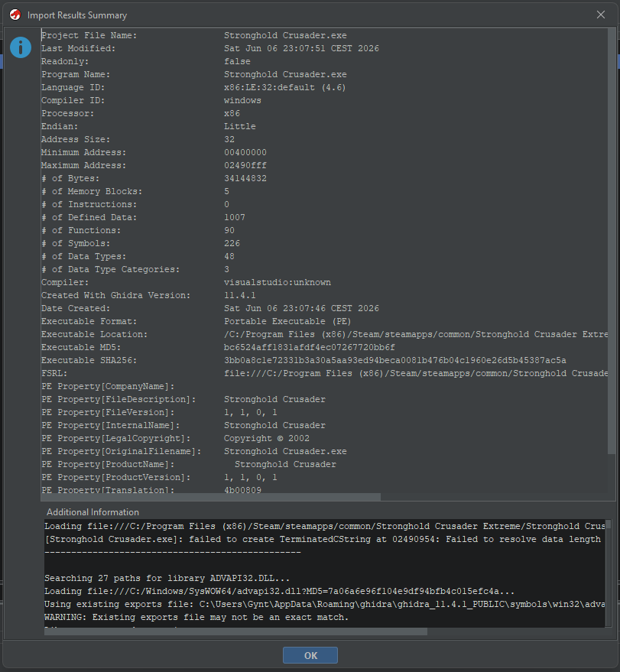620x672 pixels.
Task: Click the Ghidra dragon icon in title bar
Action: [x=15, y=15]
